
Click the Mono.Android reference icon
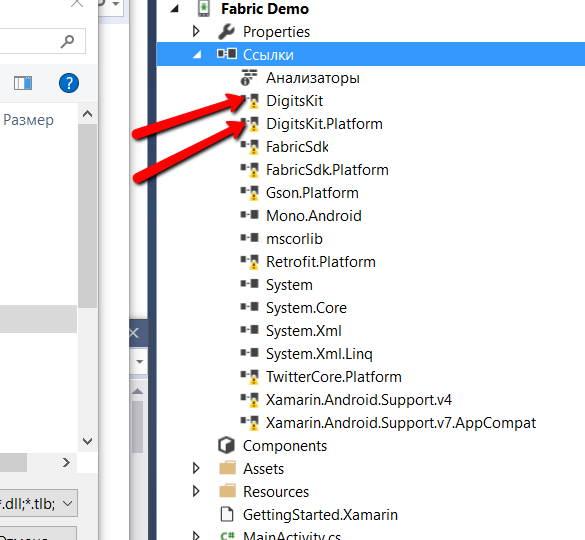click(250, 215)
